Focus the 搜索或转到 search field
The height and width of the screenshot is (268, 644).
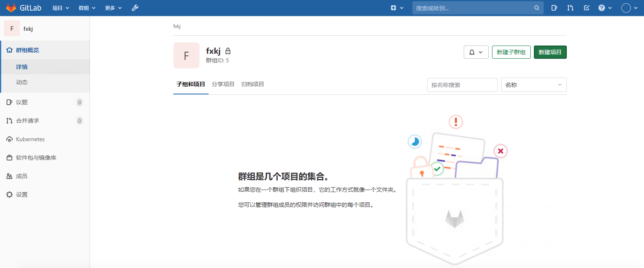pos(478,8)
